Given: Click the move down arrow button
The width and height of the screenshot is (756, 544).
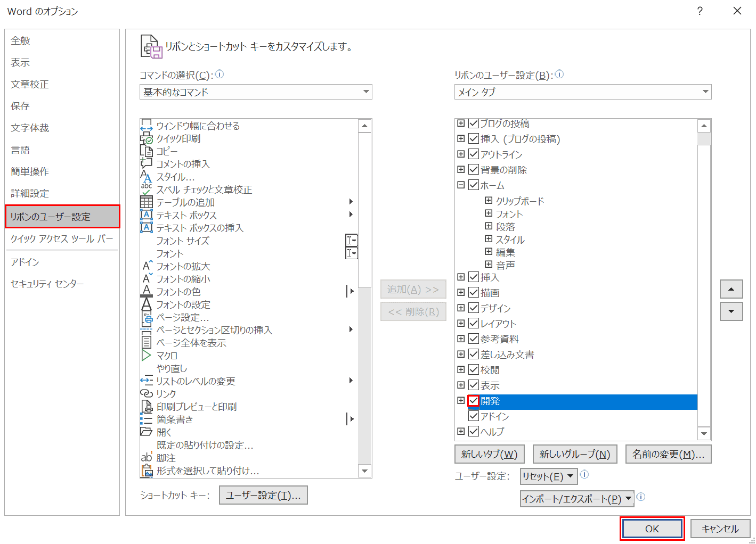Looking at the screenshot, I should click(731, 311).
